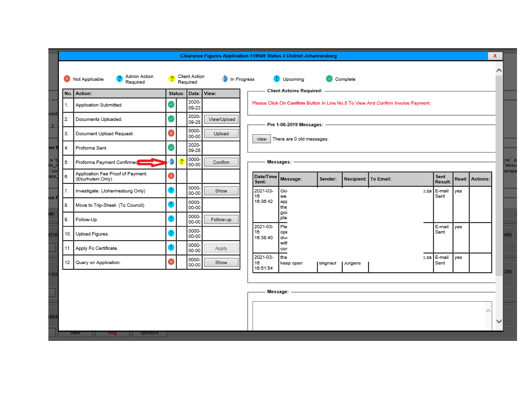
Task: Click the In Progress legend icon
Action: tap(224, 79)
